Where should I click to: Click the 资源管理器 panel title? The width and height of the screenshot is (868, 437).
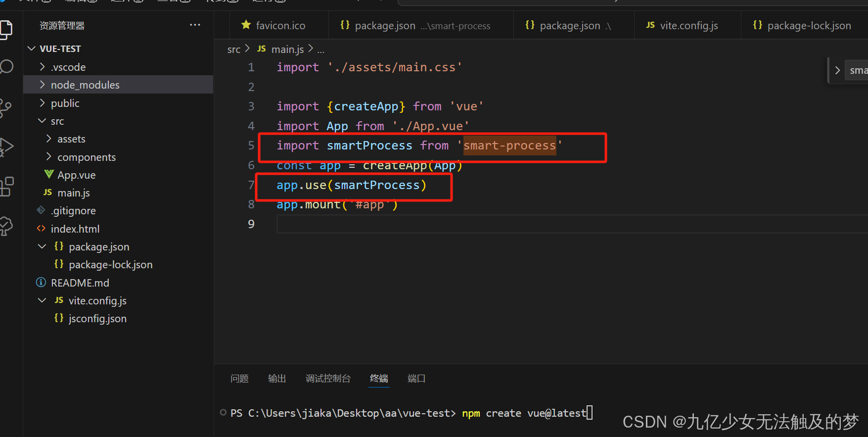[x=62, y=25]
